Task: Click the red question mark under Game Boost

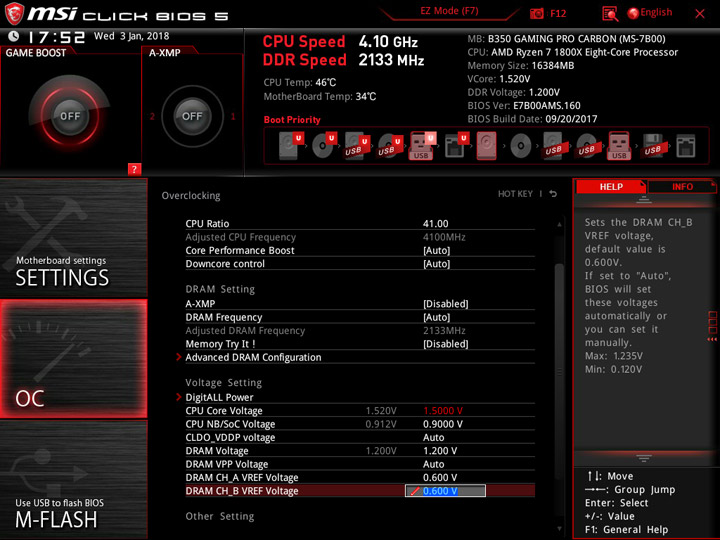Action: pyautogui.click(x=134, y=169)
